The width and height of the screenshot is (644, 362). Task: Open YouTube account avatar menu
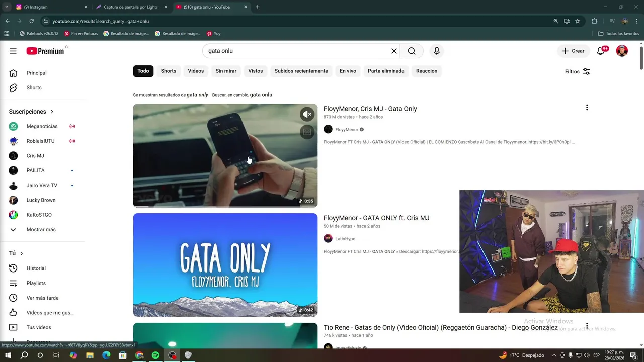(x=622, y=51)
